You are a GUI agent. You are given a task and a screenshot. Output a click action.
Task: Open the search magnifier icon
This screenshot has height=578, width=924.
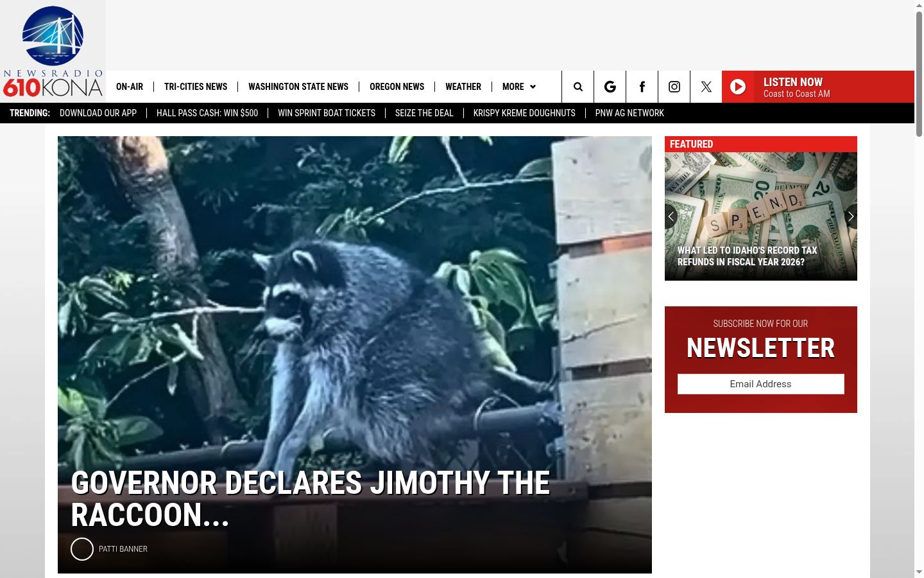[x=577, y=87]
